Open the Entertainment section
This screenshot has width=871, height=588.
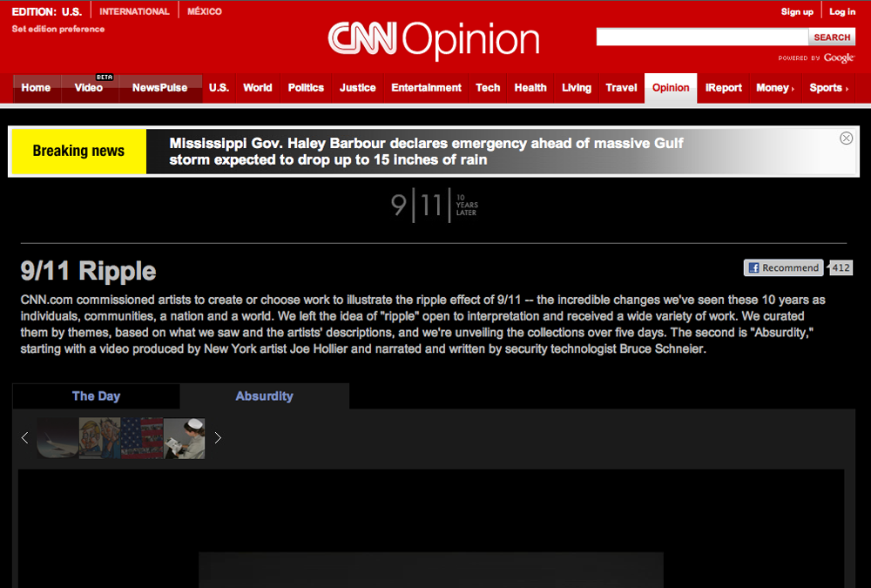[426, 88]
